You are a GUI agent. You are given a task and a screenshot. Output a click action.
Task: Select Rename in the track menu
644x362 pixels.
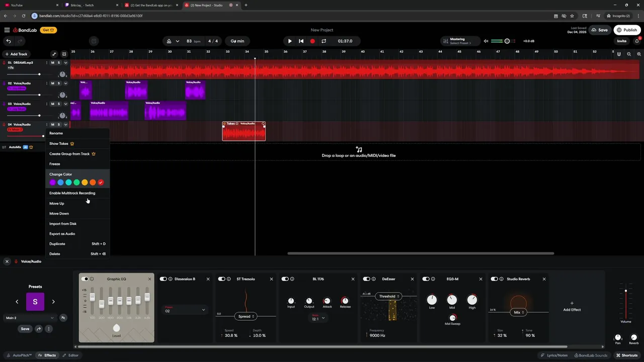pos(77,133)
